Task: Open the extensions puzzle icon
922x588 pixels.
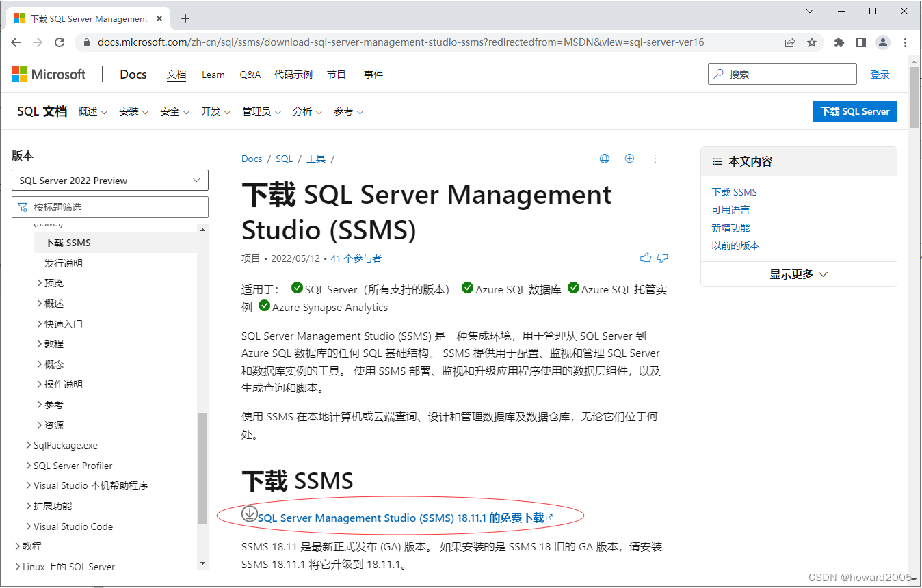Action: [x=839, y=42]
